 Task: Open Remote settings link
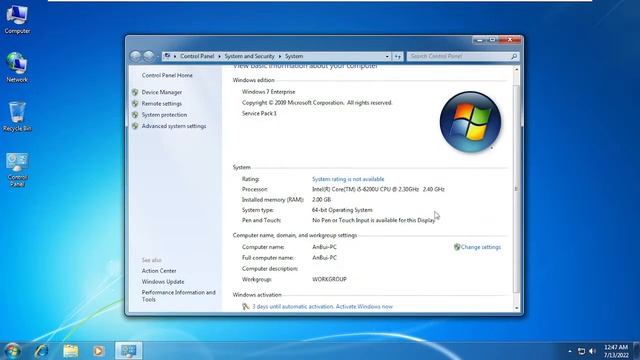[x=162, y=104]
